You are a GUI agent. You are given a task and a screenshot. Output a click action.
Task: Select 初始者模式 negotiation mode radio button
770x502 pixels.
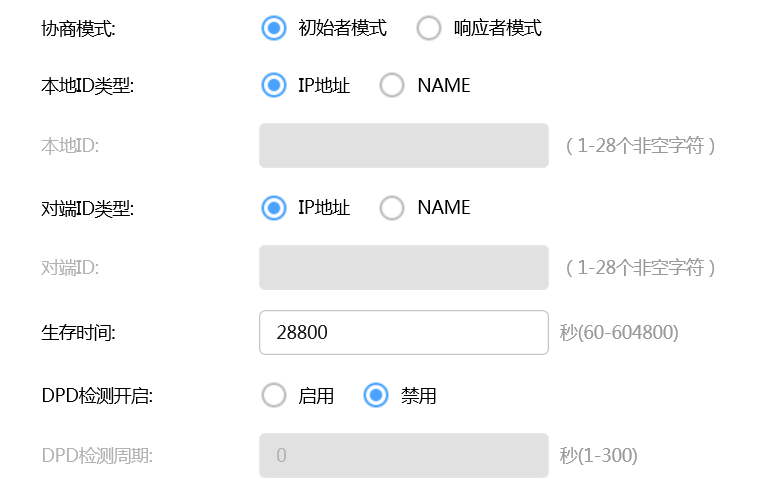[x=274, y=28]
